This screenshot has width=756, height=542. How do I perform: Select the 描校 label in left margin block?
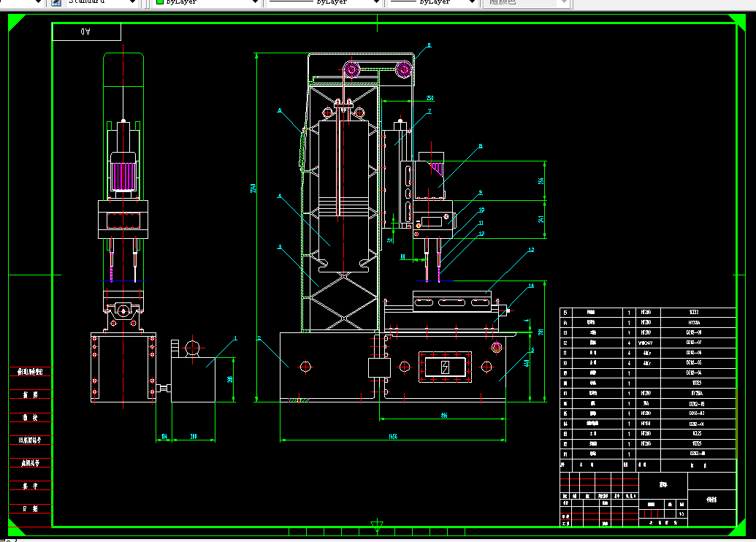30,418
